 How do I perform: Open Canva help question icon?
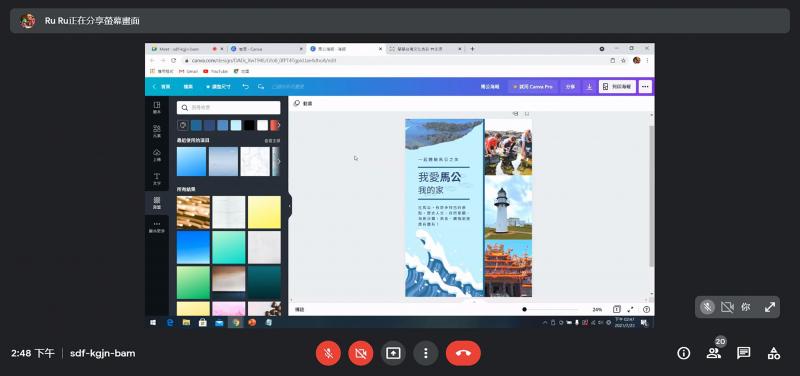[646, 309]
